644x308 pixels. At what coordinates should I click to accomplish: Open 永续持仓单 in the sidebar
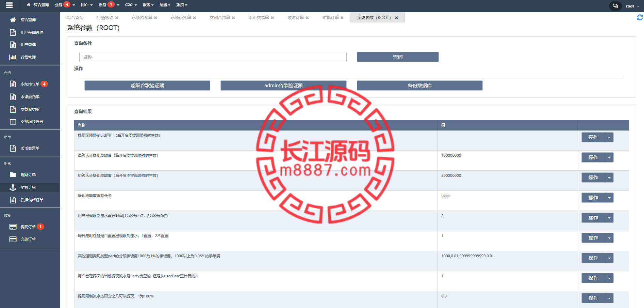(30, 84)
